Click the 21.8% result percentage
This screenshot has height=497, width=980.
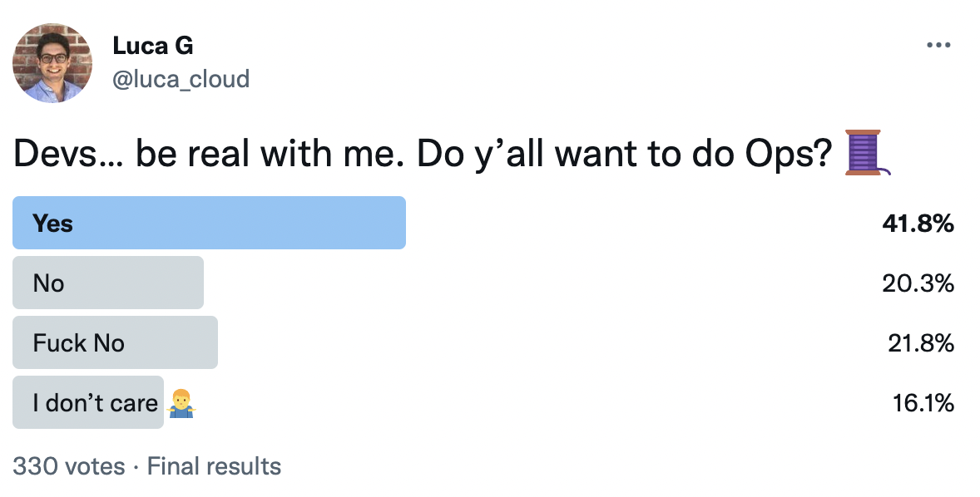point(921,343)
